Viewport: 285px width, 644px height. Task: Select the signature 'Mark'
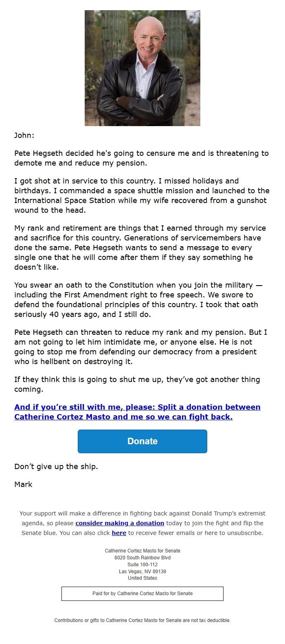coord(24,484)
